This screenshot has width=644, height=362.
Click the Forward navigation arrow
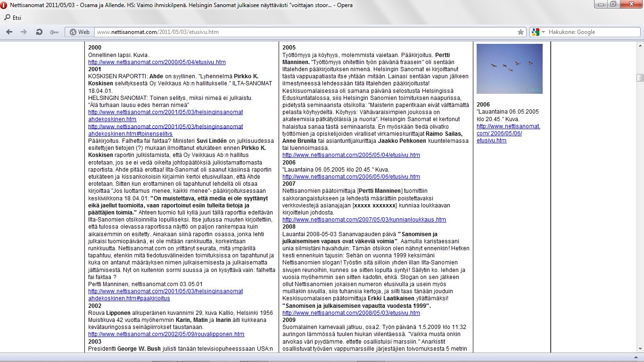pos(24,32)
